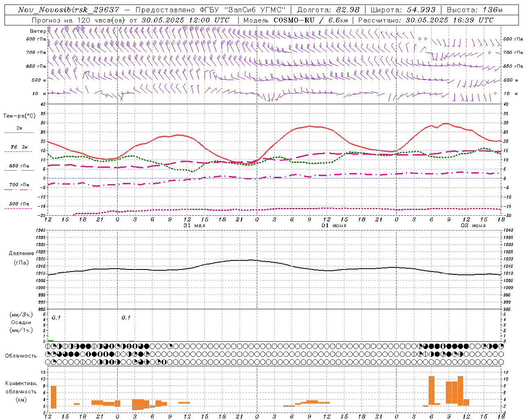
Task: Click the "(гПа)" pressure unit label
Action: point(21,263)
